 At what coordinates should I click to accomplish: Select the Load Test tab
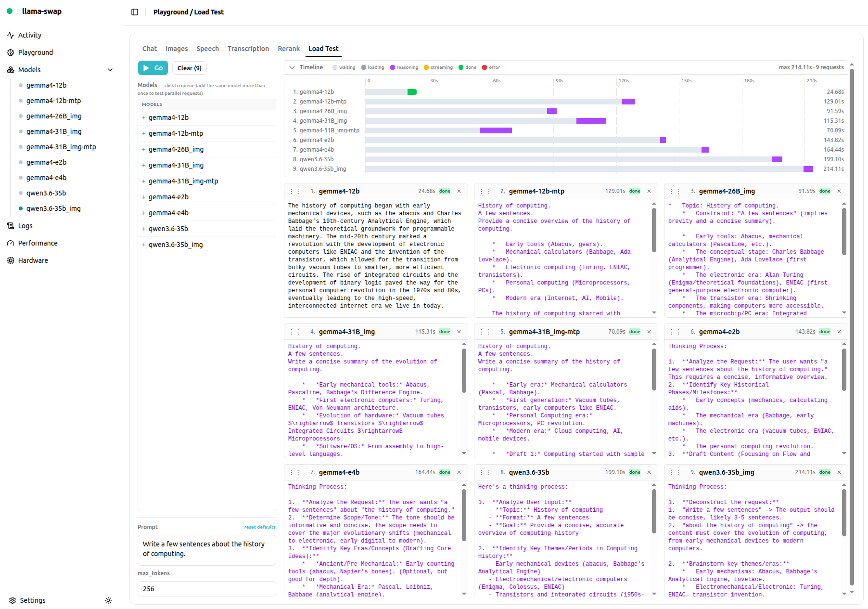pyautogui.click(x=323, y=49)
